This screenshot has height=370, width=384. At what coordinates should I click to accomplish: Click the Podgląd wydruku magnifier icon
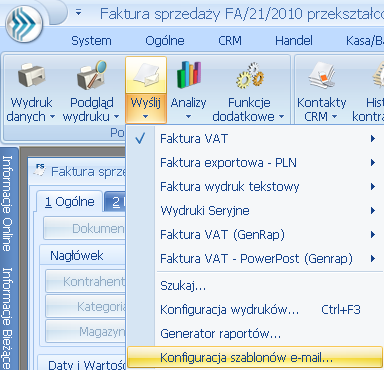91,75
